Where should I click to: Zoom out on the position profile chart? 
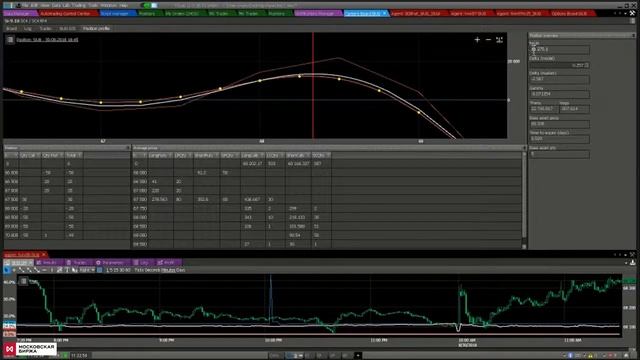[488, 40]
